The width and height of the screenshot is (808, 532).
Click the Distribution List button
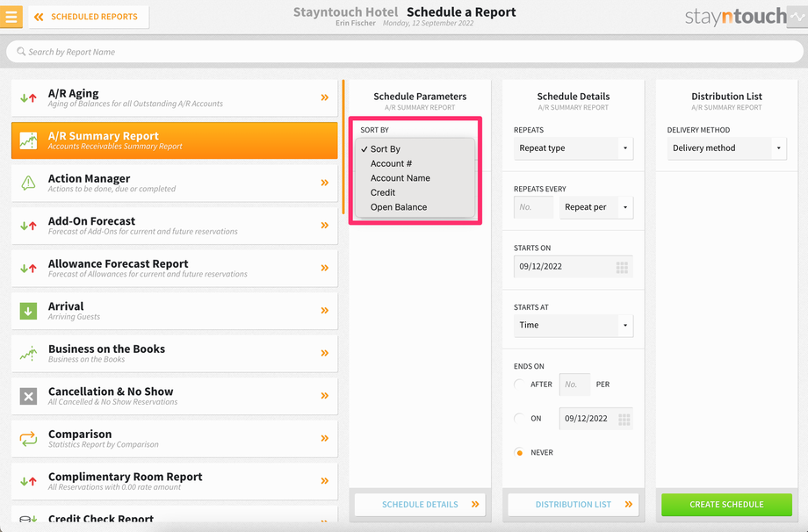573,505
